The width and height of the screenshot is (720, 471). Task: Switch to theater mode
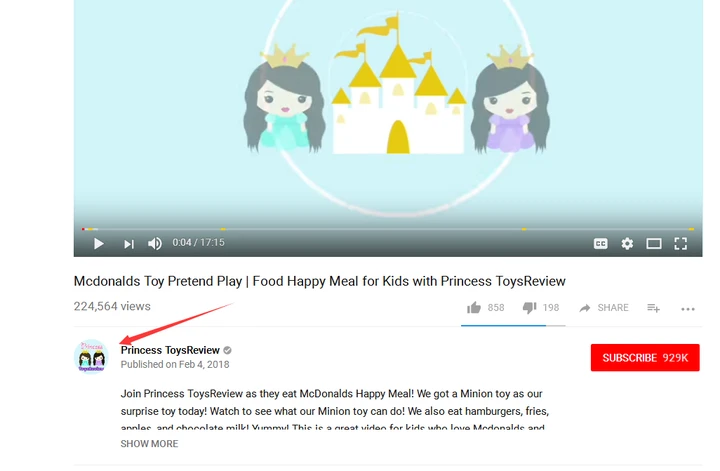[x=654, y=243]
